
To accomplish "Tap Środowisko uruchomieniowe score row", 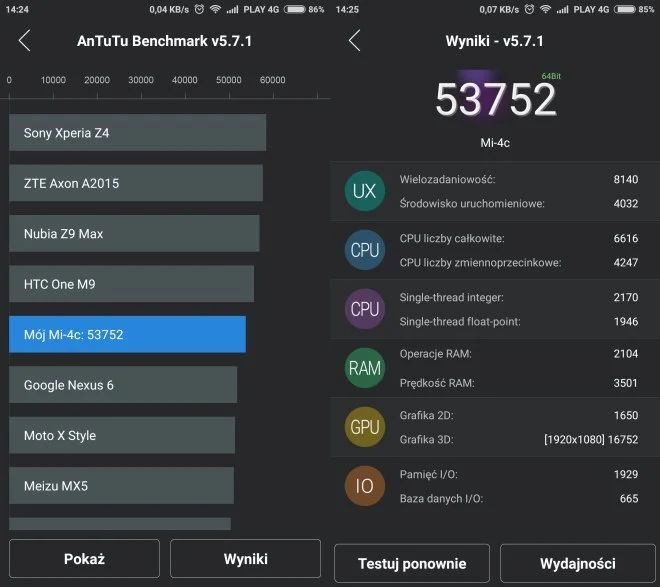I will pyautogui.click(x=519, y=204).
